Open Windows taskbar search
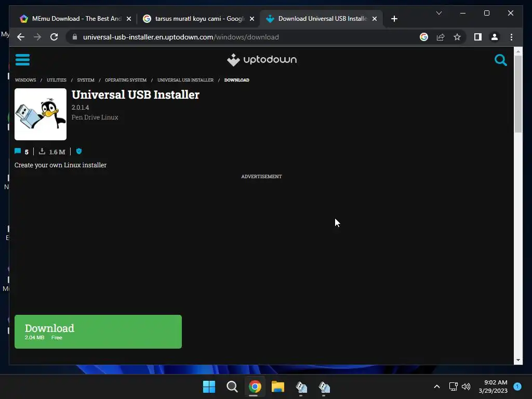This screenshot has width=532, height=399. click(x=232, y=387)
